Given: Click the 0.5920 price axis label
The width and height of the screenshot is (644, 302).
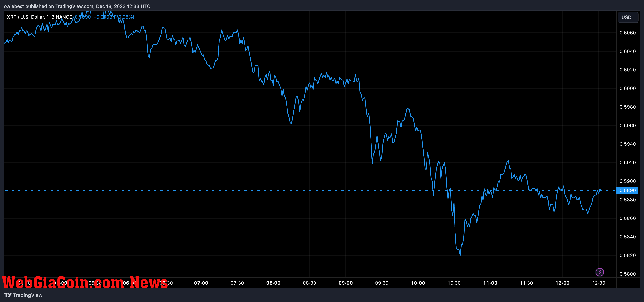Looking at the screenshot, I should click(x=627, y=163).
